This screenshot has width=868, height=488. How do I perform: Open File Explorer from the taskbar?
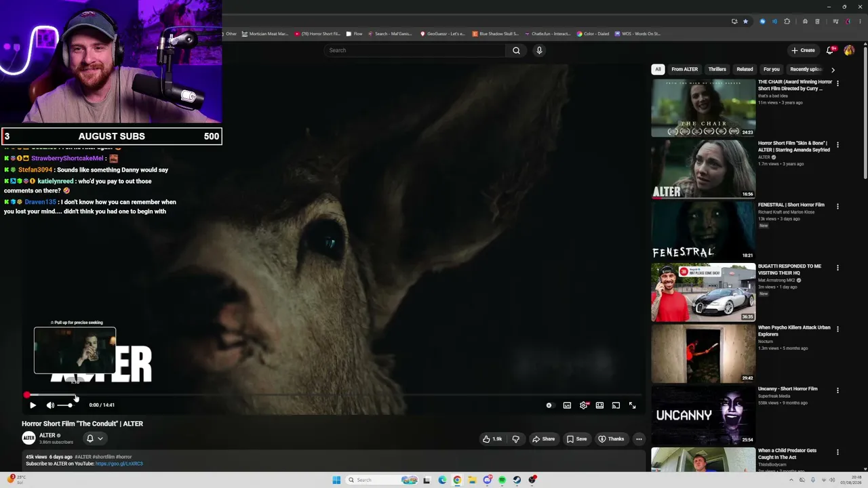click(x=472, y=480)
